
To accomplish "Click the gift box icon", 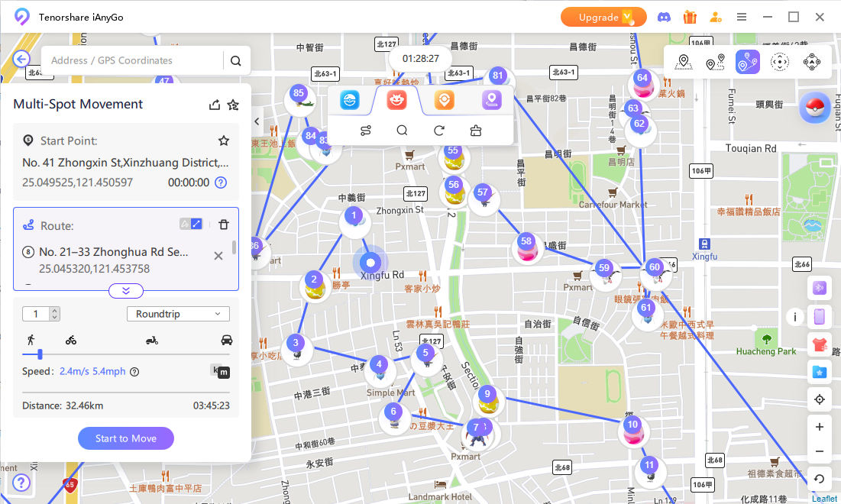I will pos(690,17).
